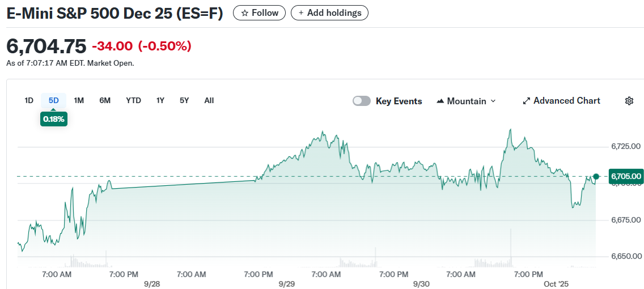Toggle the Key Events switch
The height and width of the screenshot is (289, 644).
click(x=361, y=101)
